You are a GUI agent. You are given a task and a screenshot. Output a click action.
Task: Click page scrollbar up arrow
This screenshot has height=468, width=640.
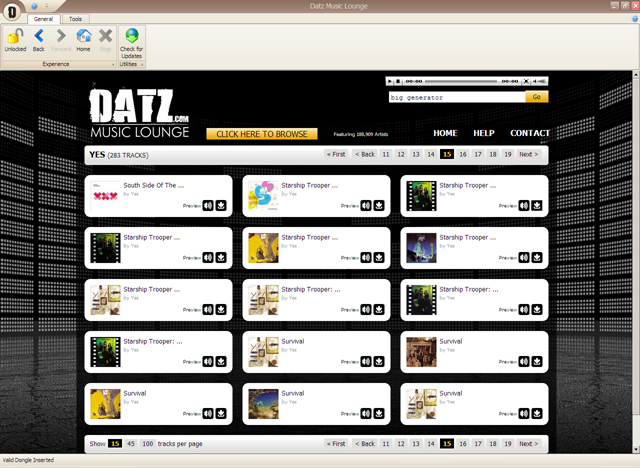[636, 75]
